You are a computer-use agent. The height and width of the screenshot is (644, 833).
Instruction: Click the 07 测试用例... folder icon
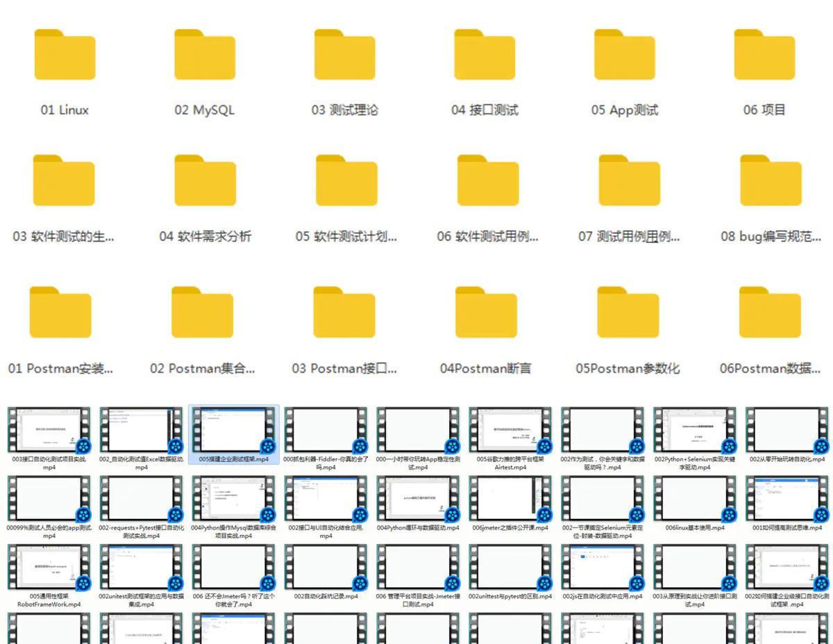point(629,180)
